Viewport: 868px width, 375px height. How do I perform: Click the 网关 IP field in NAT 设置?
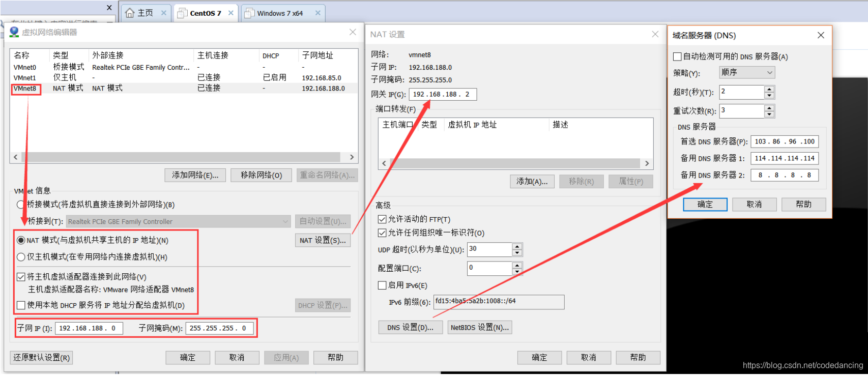coord(443,94)
